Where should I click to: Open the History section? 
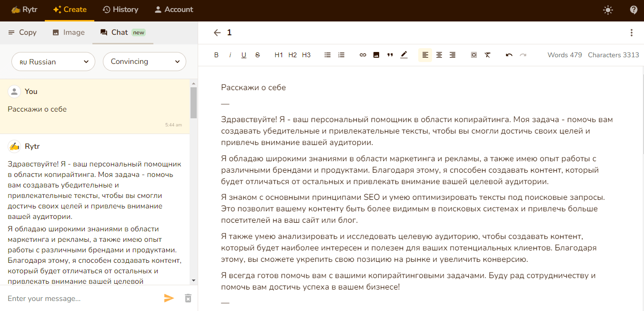click(121, 10)
